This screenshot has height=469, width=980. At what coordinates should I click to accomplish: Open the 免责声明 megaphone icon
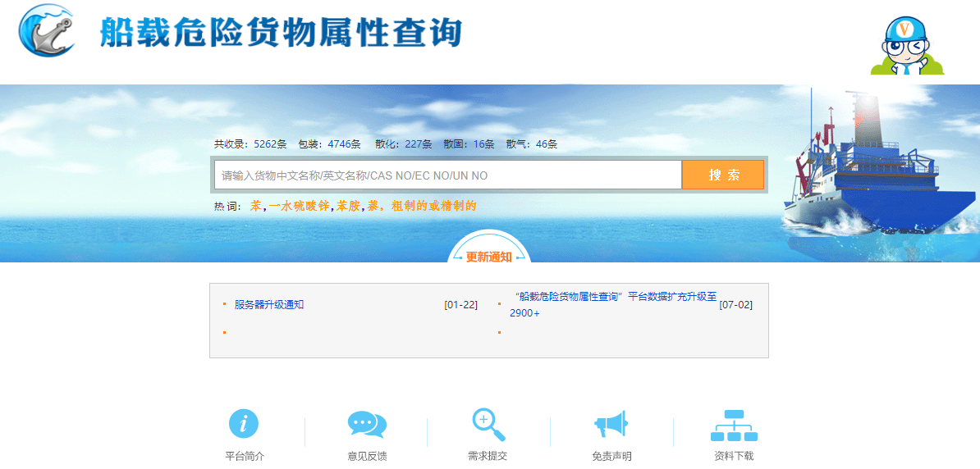click(611, 424)
